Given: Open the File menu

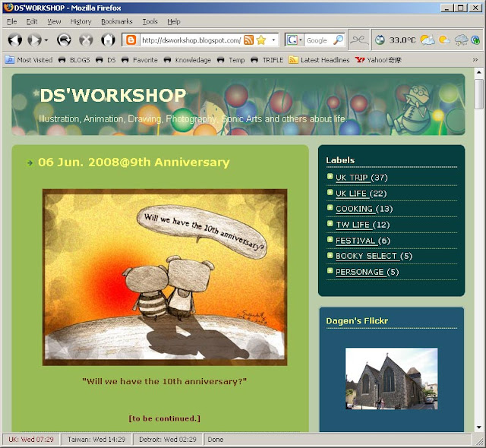Looking at the screenshot, I should click(x=12, y=21).
